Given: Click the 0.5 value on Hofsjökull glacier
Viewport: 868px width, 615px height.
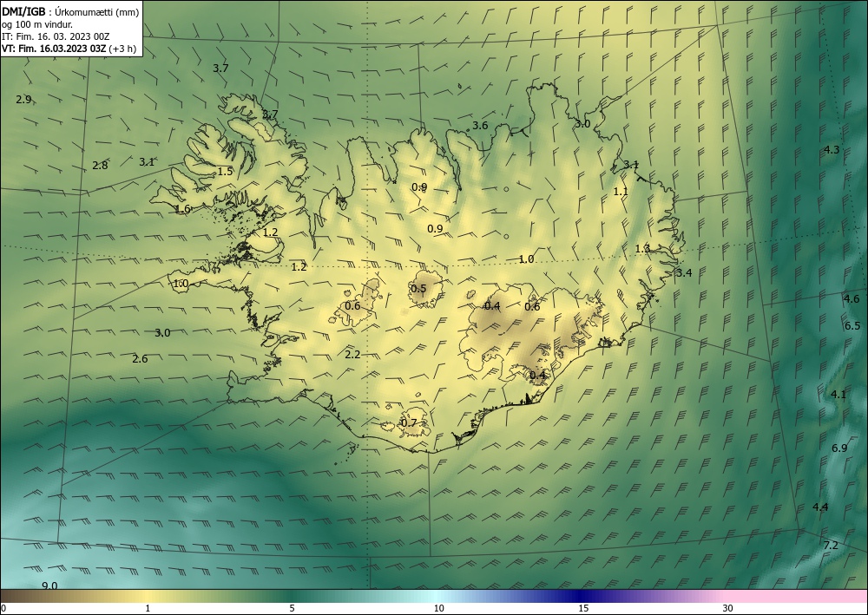Looking at the screenshot, I should pos(419,289).
